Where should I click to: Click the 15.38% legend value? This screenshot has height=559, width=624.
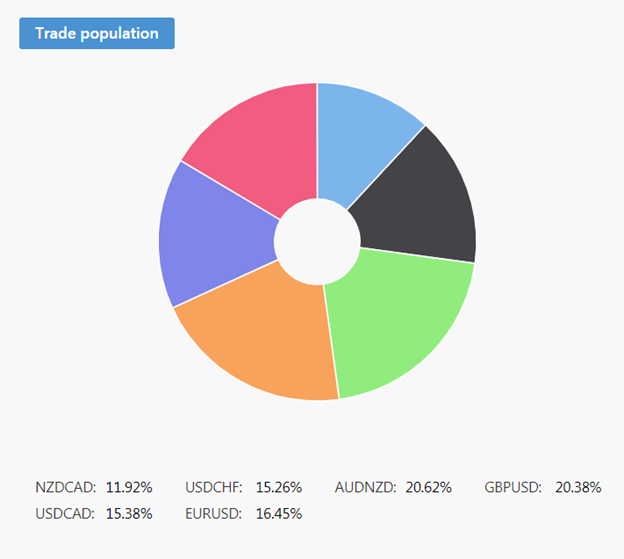[x=129, y=514]
